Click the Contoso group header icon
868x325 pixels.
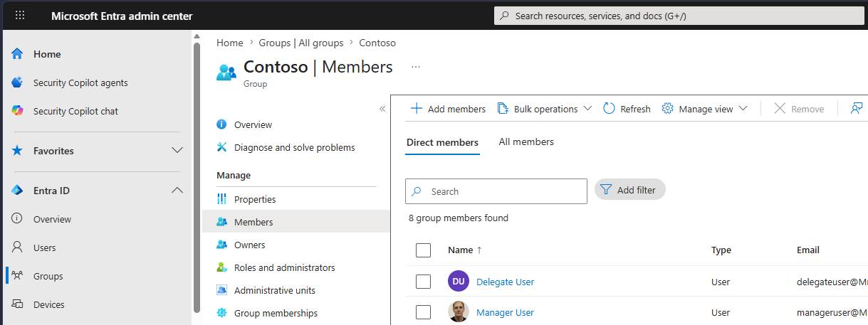pos(226,71)
